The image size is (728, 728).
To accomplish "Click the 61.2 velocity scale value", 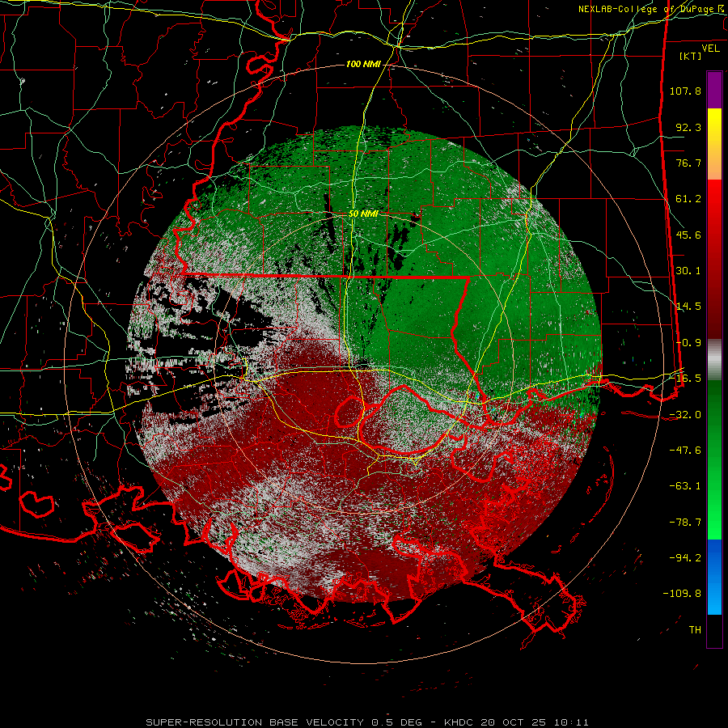I will (x=688, y=199).
